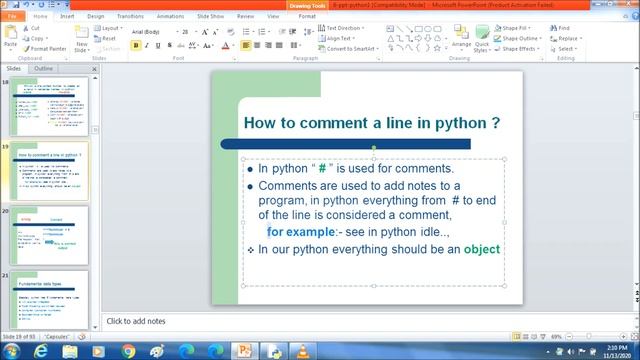Open Internet Explorer from taskbar
The image size is (640, 360).
point(40,351)
